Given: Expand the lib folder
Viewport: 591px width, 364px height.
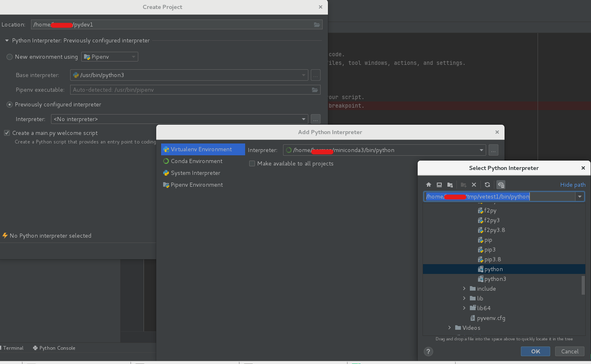Looking at the screenshot, I should tap(464, 298).
